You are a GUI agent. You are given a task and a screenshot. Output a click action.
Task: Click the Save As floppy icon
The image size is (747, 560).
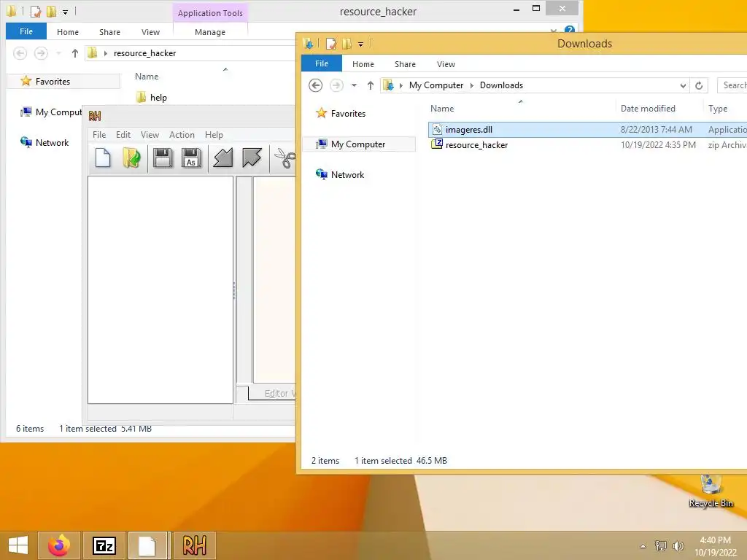tap(191, 158)
